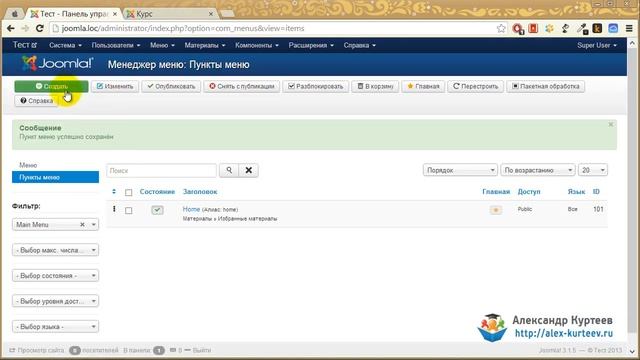Screen dimensions: 640x360
Task: Click the Справка toolbar button
Action: (37, 100)
